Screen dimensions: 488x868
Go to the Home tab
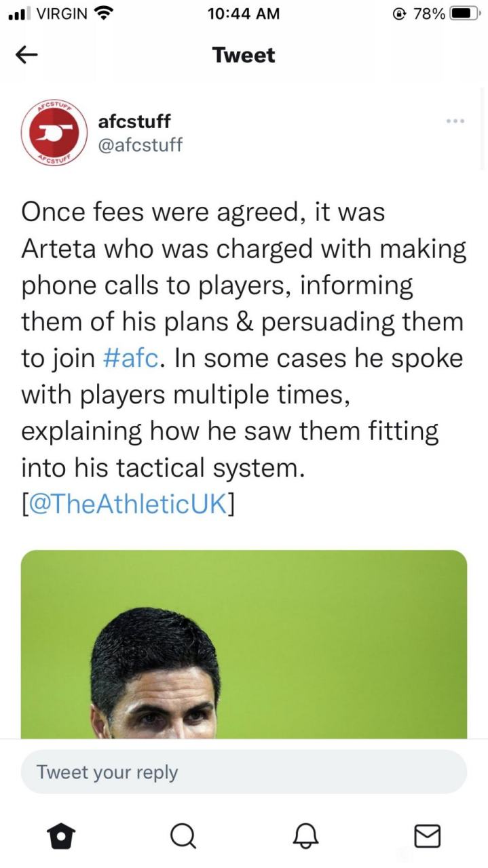[61, 836]
